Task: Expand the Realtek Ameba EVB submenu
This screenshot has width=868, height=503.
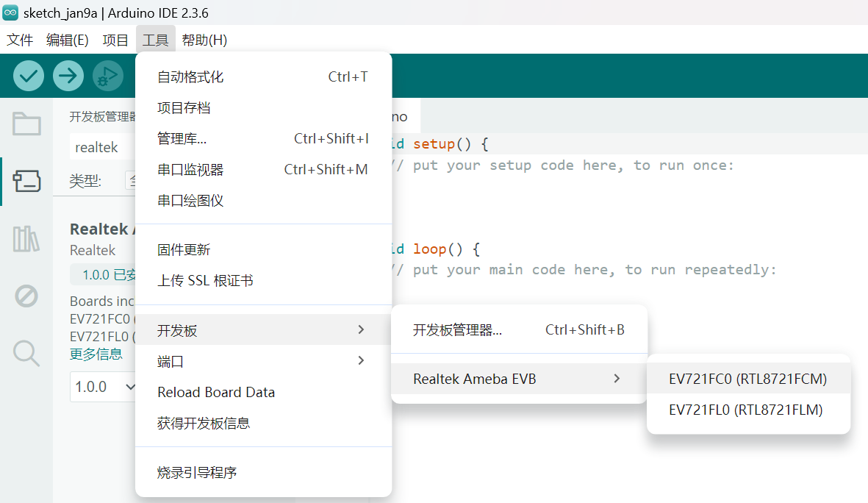Action: (x=518, y=379)
